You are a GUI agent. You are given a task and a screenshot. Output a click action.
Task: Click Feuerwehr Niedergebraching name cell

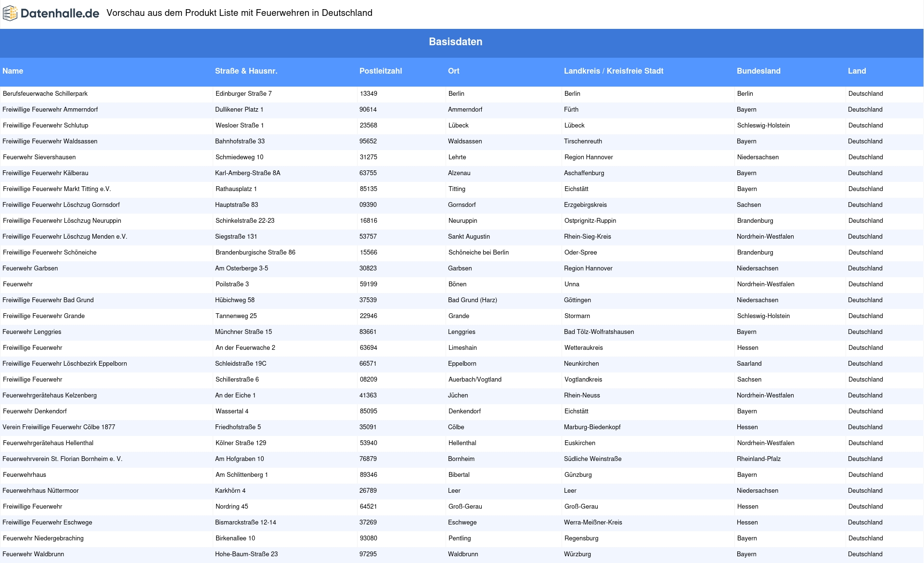pos(43,538)
